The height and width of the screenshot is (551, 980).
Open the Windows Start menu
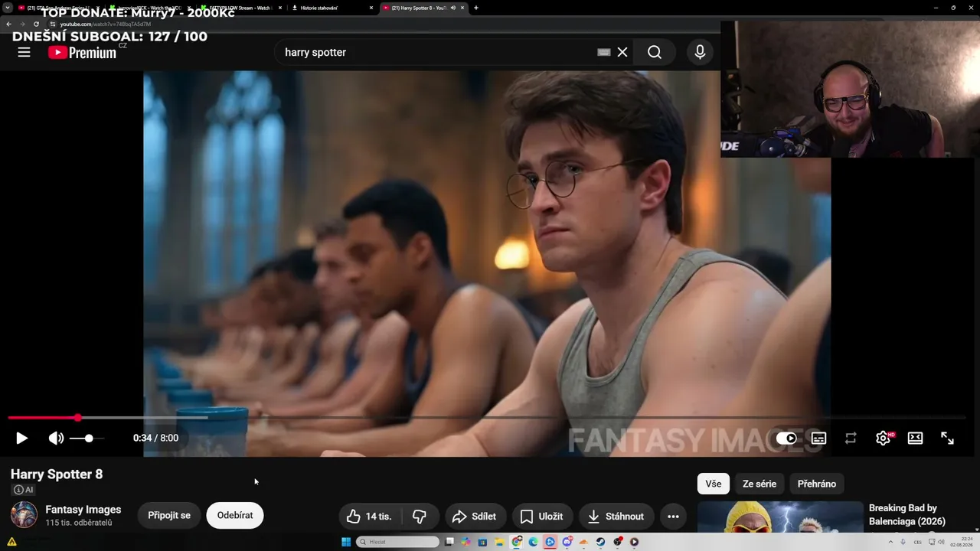[346, 542]
